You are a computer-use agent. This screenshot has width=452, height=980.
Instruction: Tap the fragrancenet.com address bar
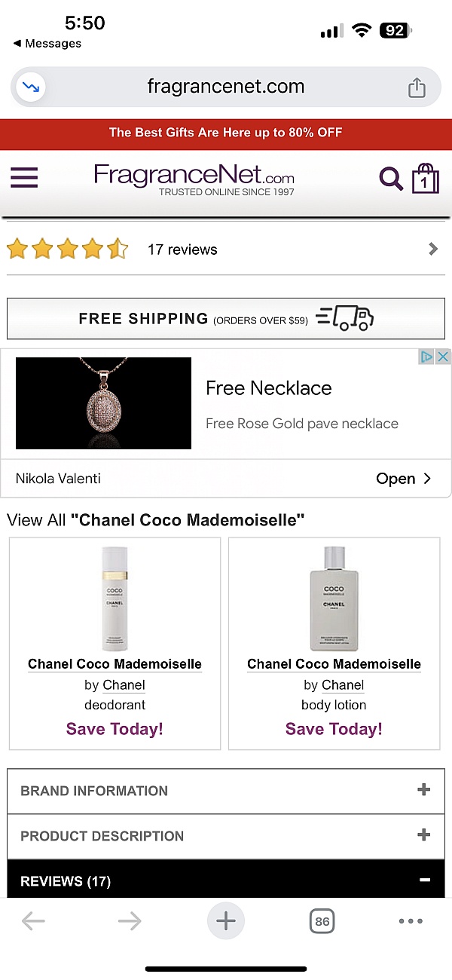(226, 87)
